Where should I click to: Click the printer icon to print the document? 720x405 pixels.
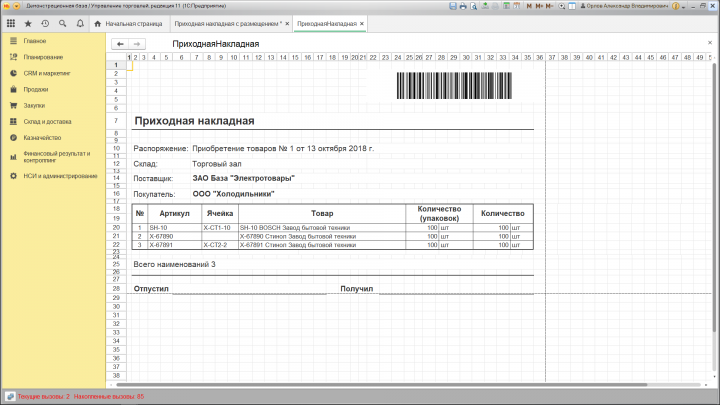[463, 6]
